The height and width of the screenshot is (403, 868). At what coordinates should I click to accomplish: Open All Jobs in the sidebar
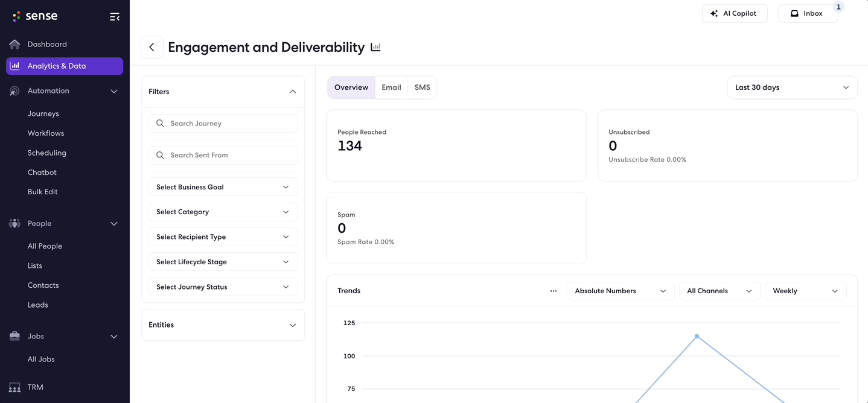pyautogui.click(x=41, y=359)
